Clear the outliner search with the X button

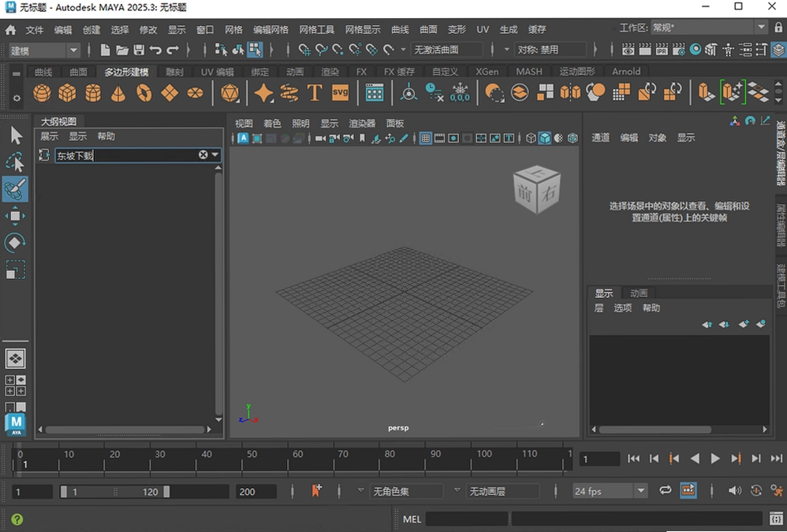[203, 155]
